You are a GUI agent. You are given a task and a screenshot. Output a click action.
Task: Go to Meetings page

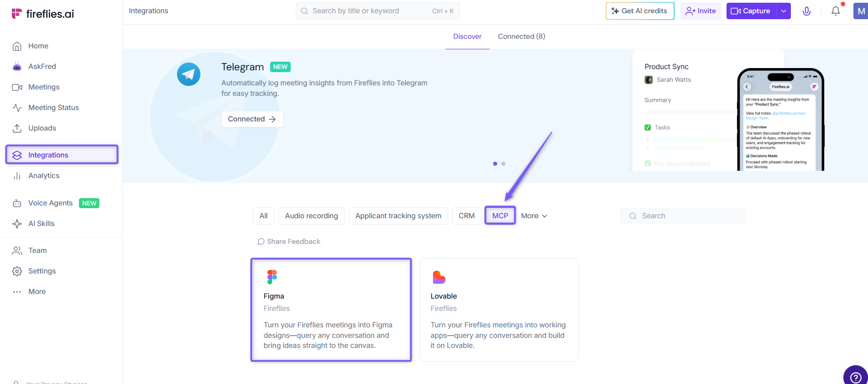[44, 87]
